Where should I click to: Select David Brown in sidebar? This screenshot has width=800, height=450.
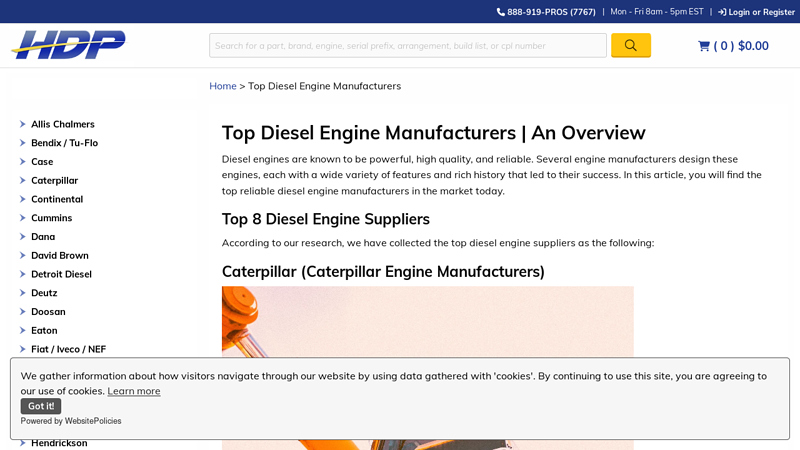click(x=60, y=256)
